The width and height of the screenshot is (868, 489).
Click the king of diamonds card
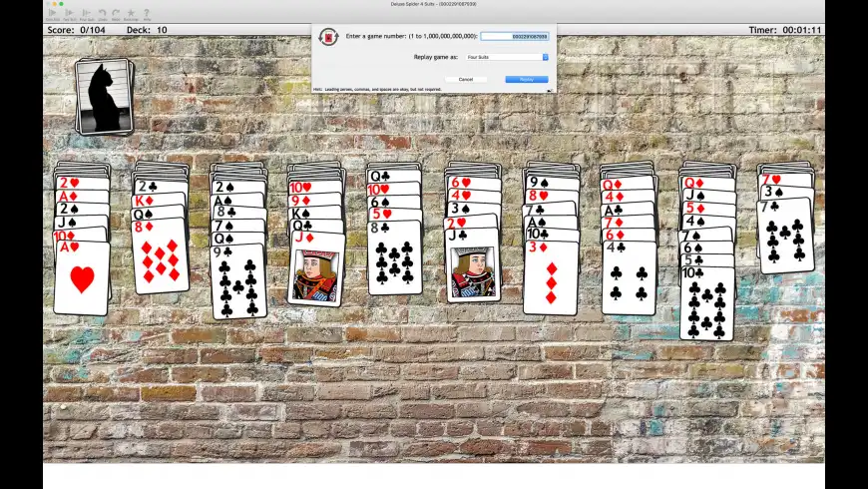pyautogui.click(x=159, y=200)
